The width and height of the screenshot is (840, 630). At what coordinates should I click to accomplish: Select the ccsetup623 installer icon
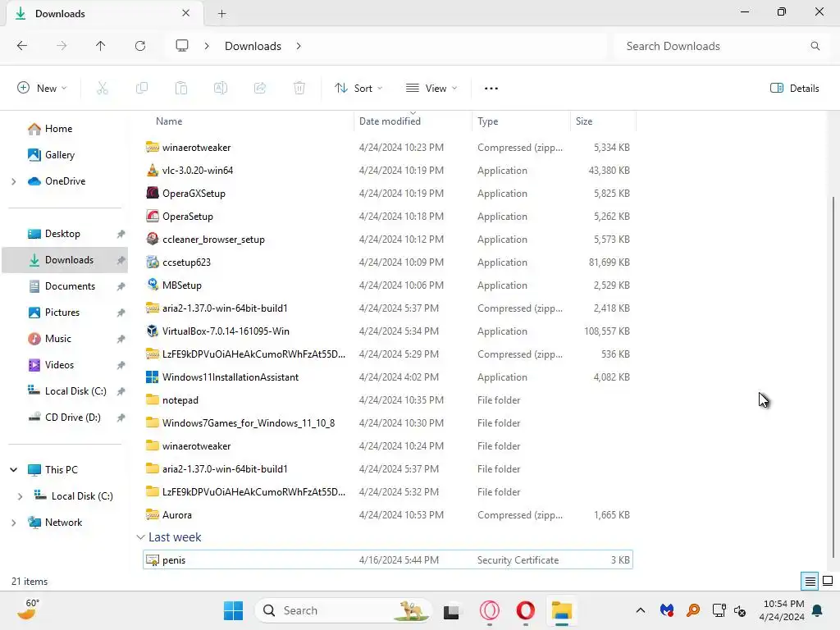point(153,262)
